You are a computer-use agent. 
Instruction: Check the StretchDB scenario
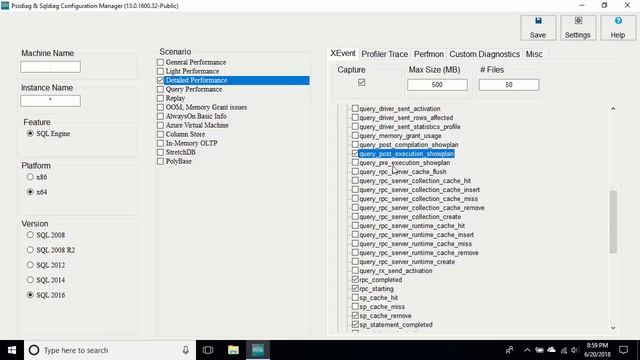[x=160, y=152]
